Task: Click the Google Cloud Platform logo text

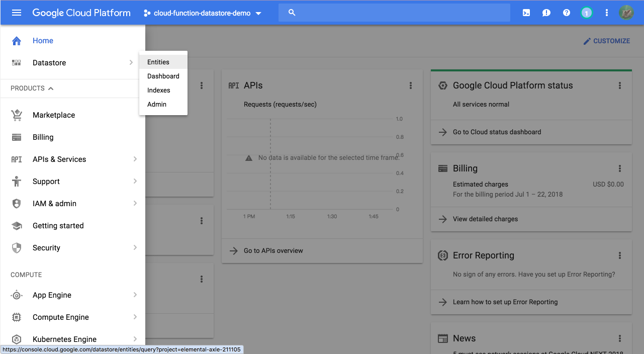Action: coord(81,13)
